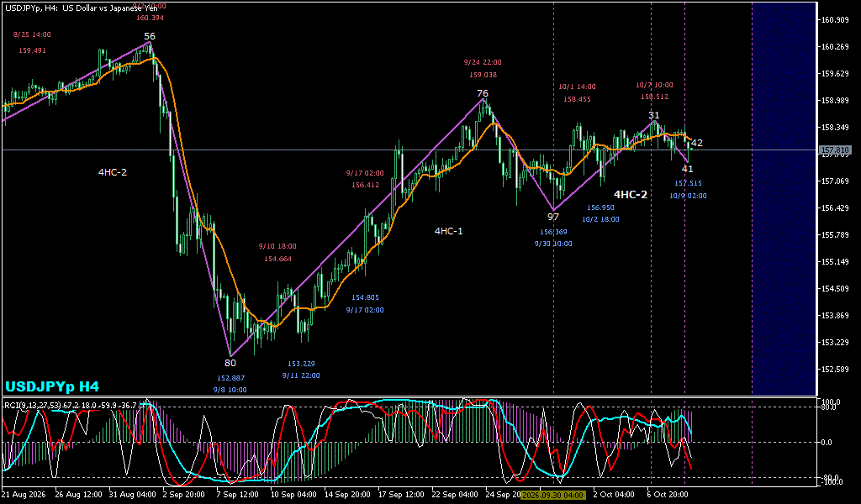Click 152.589 on the price axis
861x504 pixels.
835,369
